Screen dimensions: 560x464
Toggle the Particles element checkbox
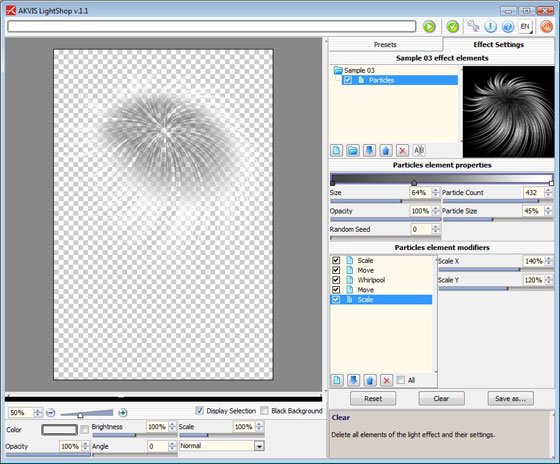(347, 80)
